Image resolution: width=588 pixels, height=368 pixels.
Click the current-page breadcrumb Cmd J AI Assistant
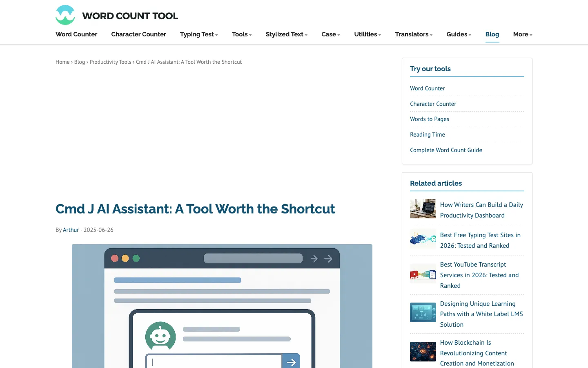pos(189,62)
